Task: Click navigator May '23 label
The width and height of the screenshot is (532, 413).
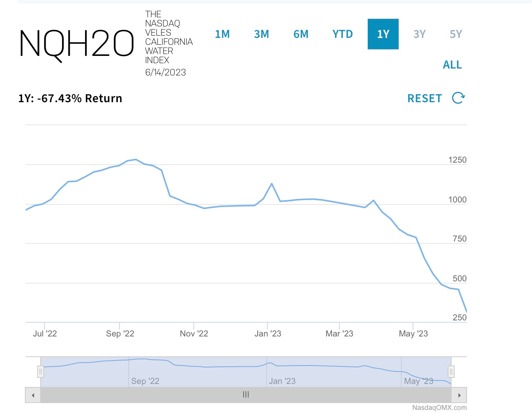Action: pos(419,381)
